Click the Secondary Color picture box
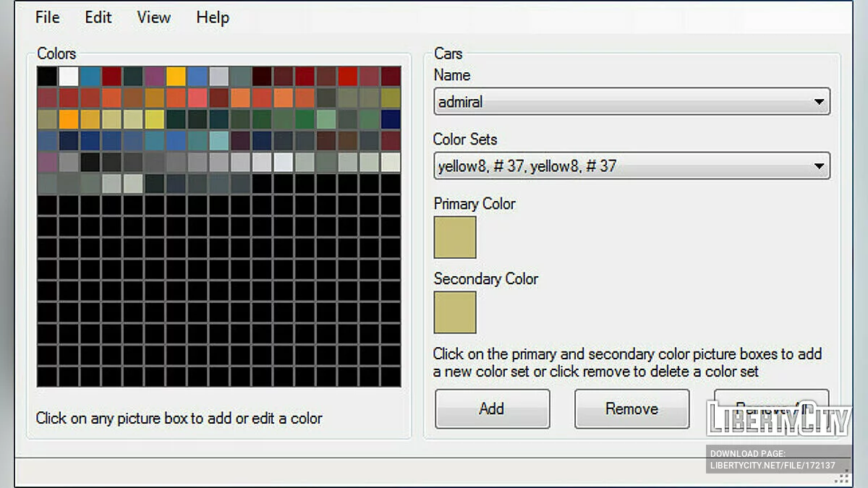This screenshot has width=868, height=488. (x=455, y=312)
